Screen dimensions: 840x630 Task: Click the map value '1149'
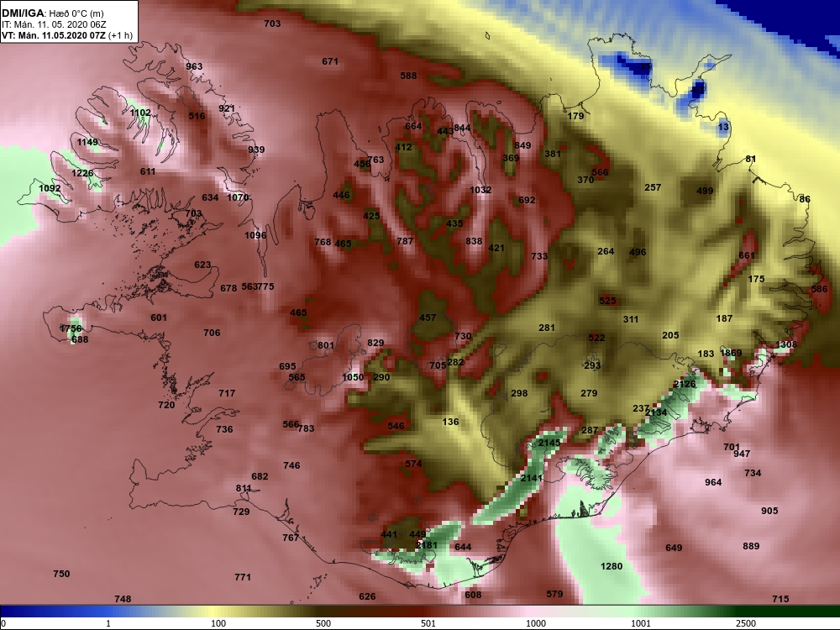click(87, 142)
